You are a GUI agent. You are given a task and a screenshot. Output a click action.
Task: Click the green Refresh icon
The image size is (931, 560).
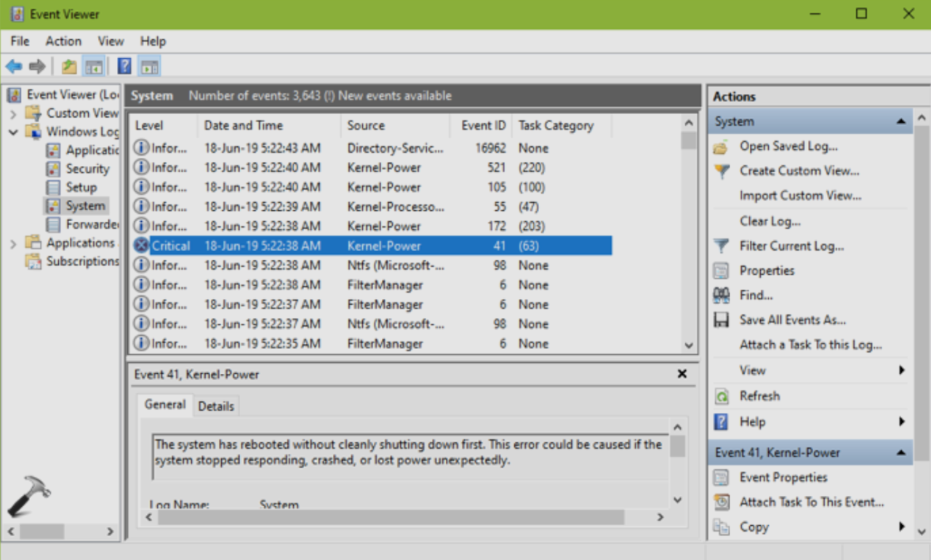[x=721, y=396]
